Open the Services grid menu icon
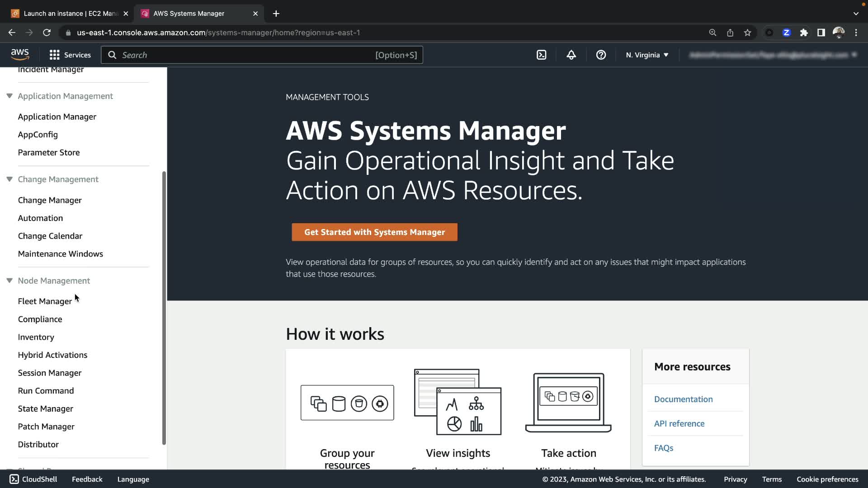Viewport: 868px width, 488px height. click(x=55, y=55)
